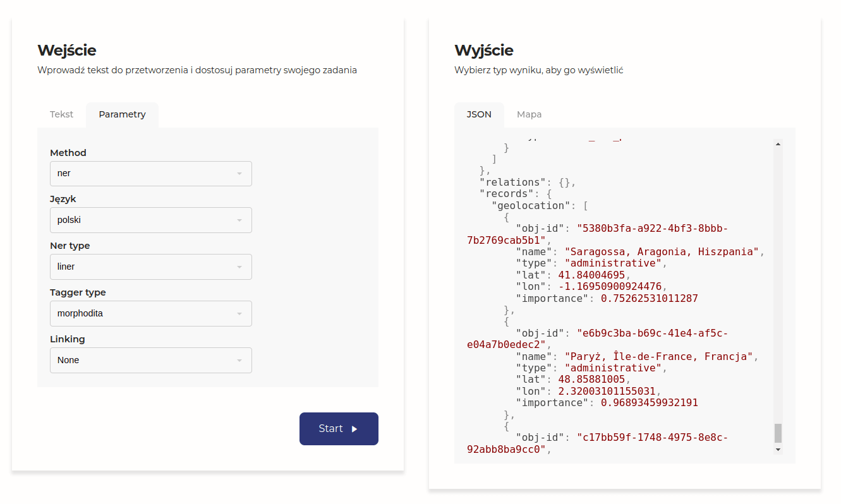The width and height of the screenshot is (841, 504).
Task: Click the Linking label
Action: pos(68,339)
